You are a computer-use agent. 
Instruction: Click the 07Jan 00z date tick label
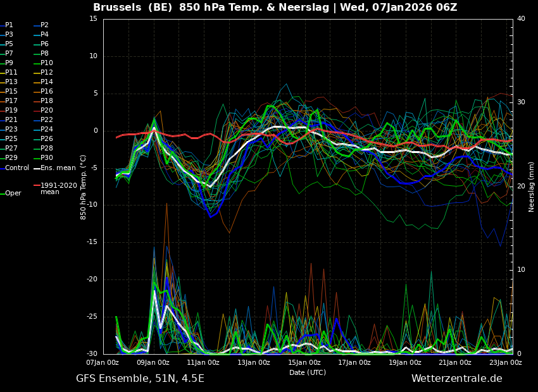103,362
